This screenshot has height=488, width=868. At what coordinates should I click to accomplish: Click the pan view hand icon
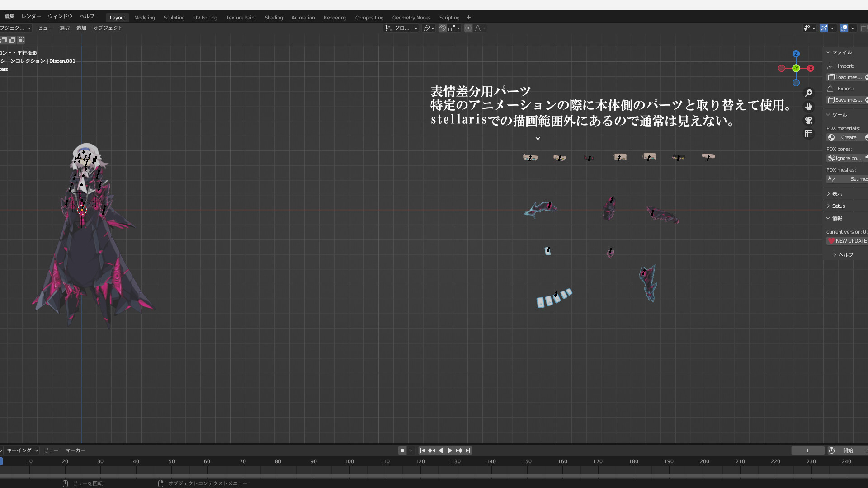click(x=809, y=107)
